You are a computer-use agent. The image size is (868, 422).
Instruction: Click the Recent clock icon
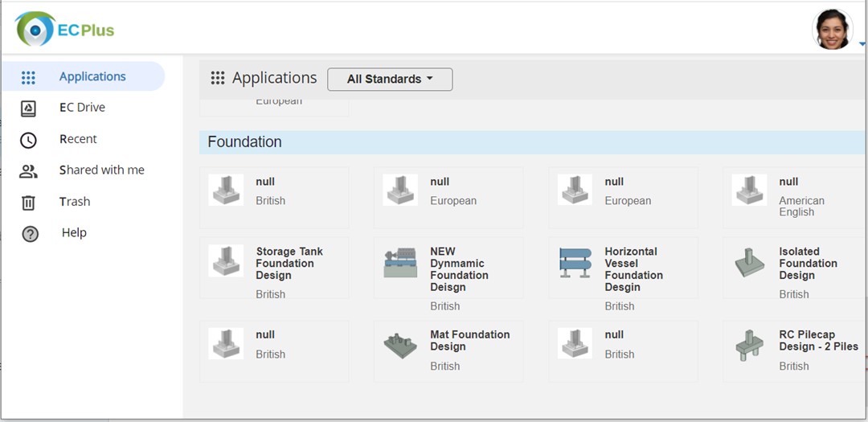[x=28, y=140]
